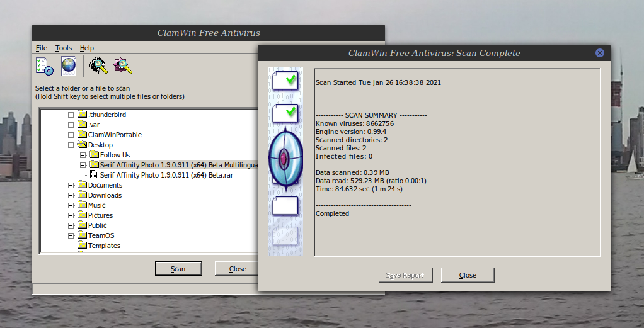Select the ClamWinPortable folder
This screenshot has height=328, width=644.
pos(115,135)
